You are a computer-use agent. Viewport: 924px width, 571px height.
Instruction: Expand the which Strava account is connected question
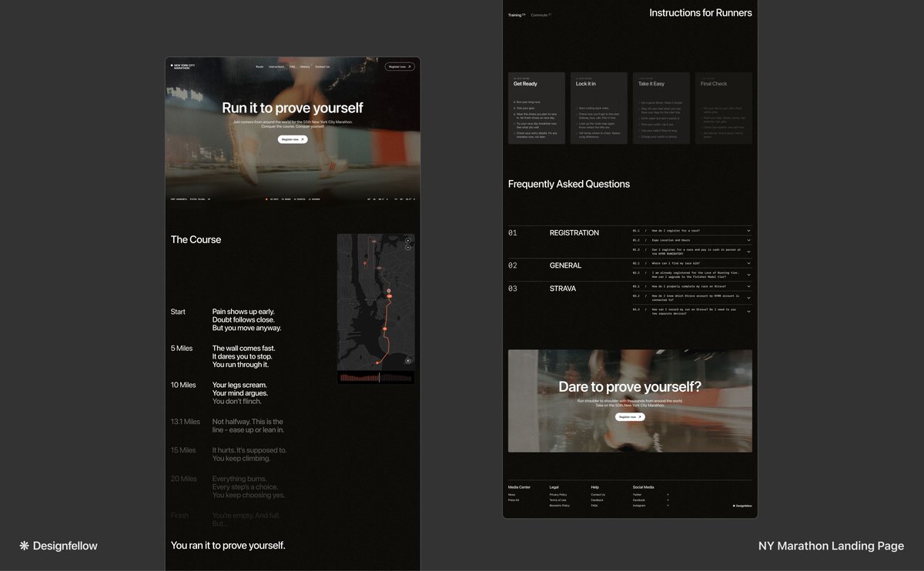pos(692,297)
